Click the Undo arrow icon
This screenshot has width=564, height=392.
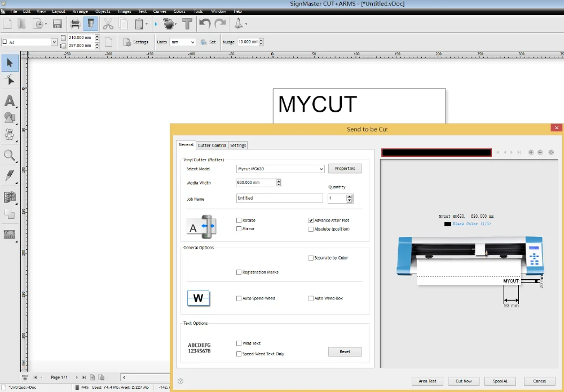click(x=204, y=24)
